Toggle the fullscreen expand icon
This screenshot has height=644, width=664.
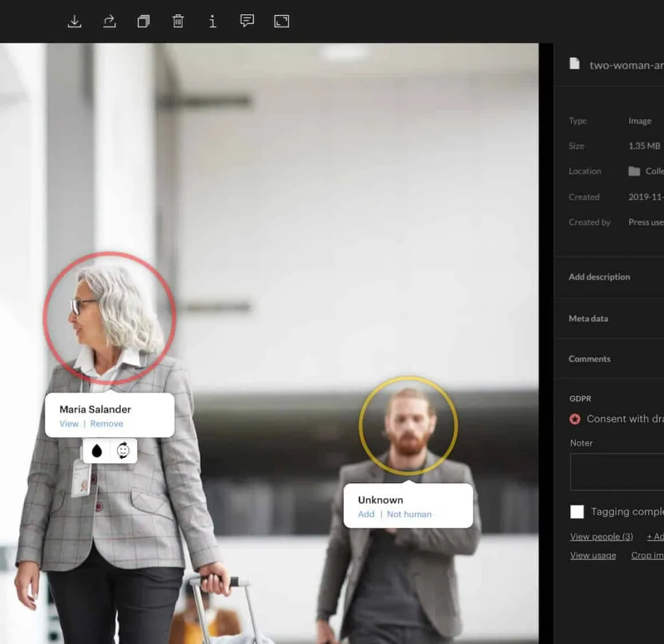click(x=281, y=21)
